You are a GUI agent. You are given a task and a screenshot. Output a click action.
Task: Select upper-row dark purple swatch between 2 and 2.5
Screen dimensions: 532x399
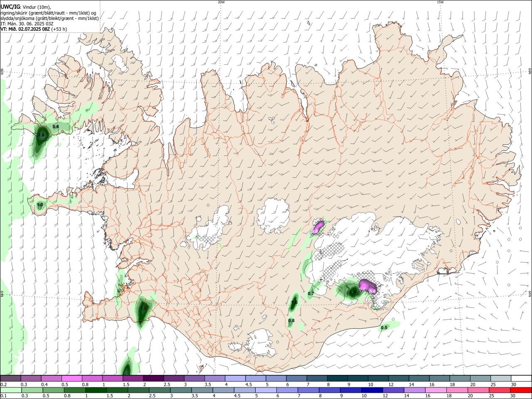pos(153,378)
